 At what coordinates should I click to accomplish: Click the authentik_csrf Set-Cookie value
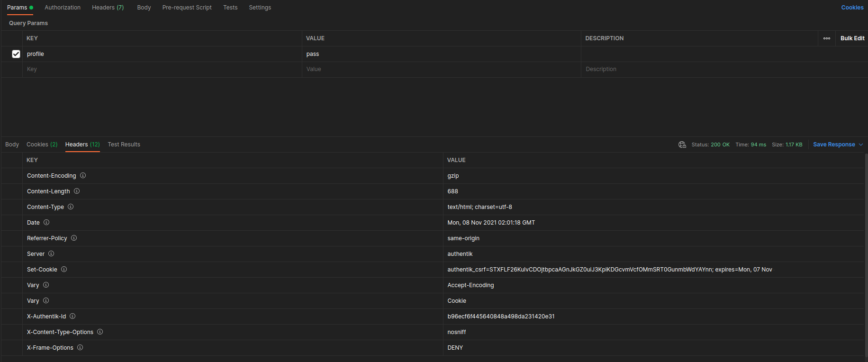(x=610, y=270)
